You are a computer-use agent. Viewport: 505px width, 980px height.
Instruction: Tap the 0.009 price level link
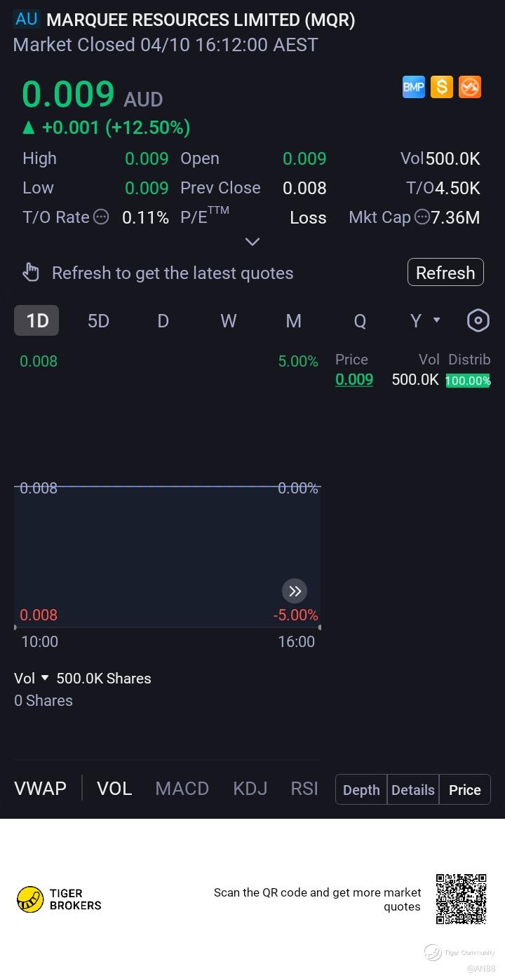pos(354,379)
